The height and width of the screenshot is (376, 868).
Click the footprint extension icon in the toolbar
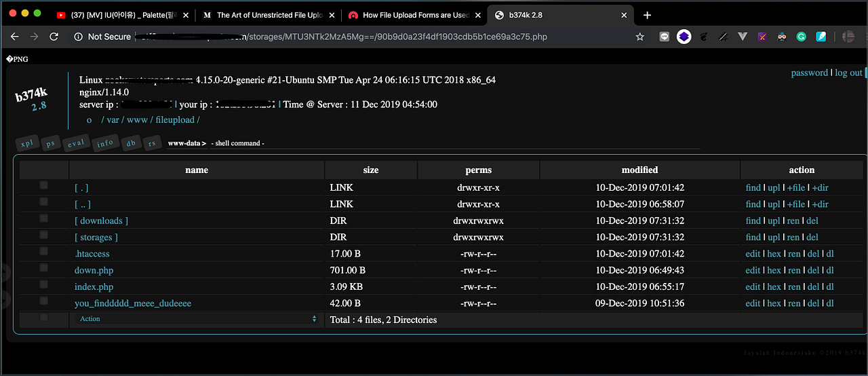click(x=705, y=37)
